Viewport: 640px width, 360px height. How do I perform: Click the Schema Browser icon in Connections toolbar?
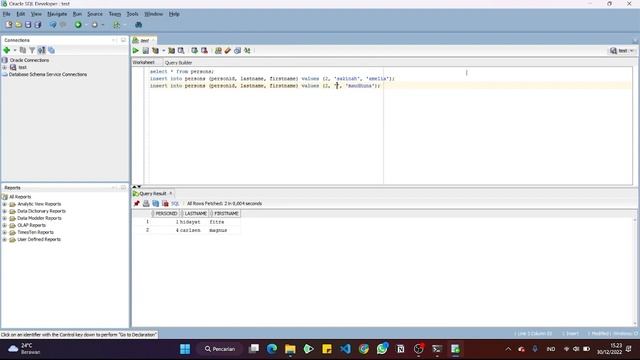[x=51, y=50]
